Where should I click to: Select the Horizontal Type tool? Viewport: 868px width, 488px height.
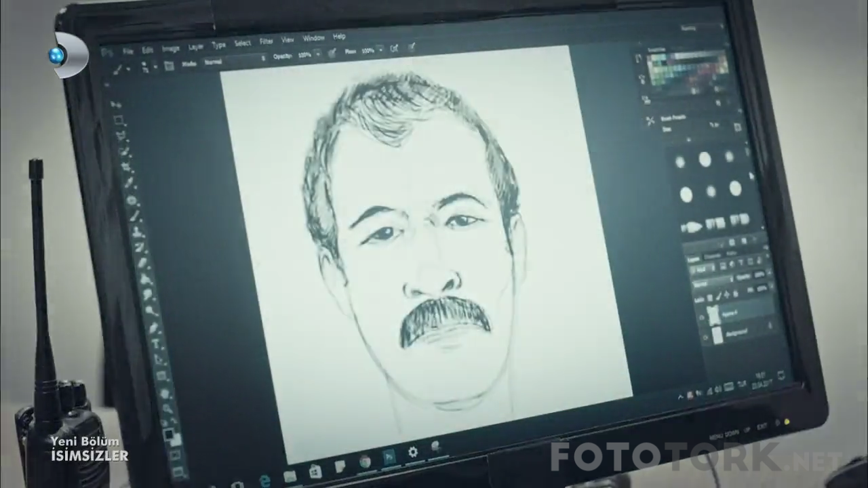[155, 343]
